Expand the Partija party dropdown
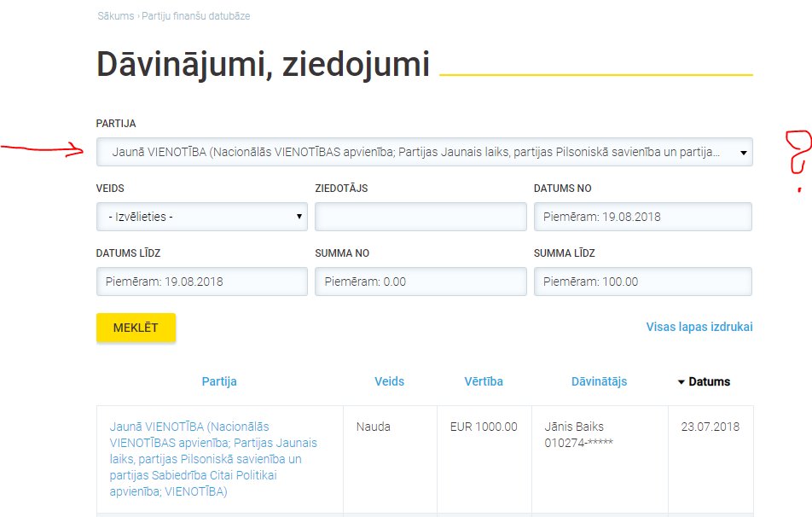Image resolution: width=812 pixels, height=517 pixels. coord(424,152)
